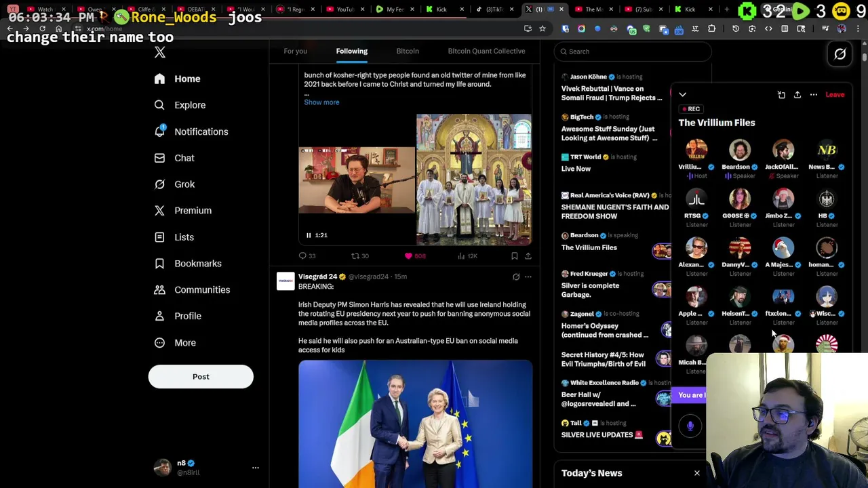The width and height of the screenshot is (868, 488).
Task: Open Bookmarks in sidebar
Action: [187, 264]
